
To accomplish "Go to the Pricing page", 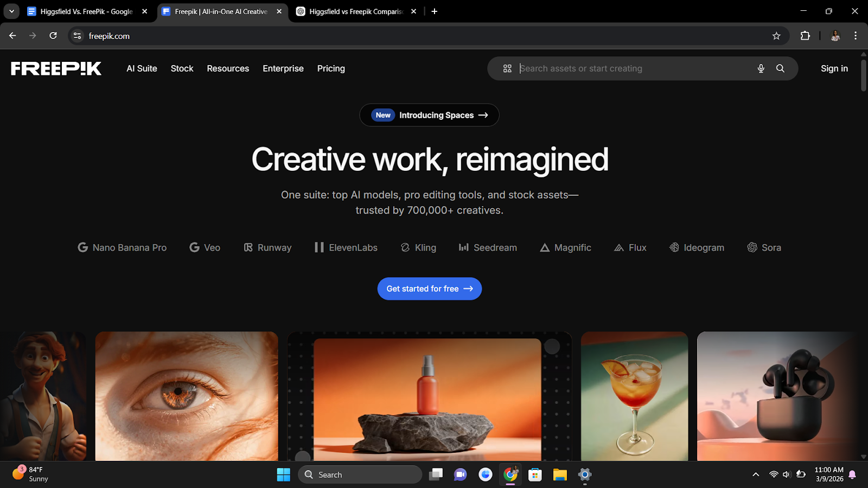I will point(331,68).
